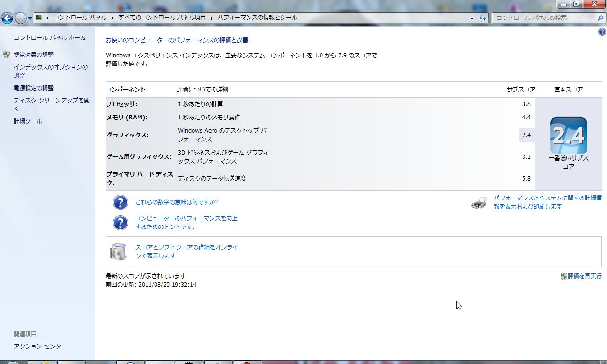Click the processor subscore 3.8

tap(526, 104)
